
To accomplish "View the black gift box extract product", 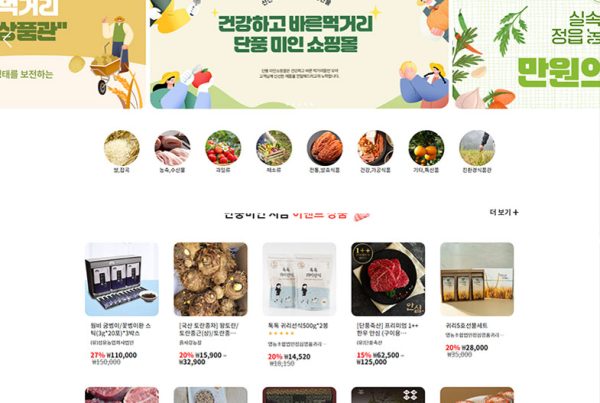I will click(x=122, y=279).
